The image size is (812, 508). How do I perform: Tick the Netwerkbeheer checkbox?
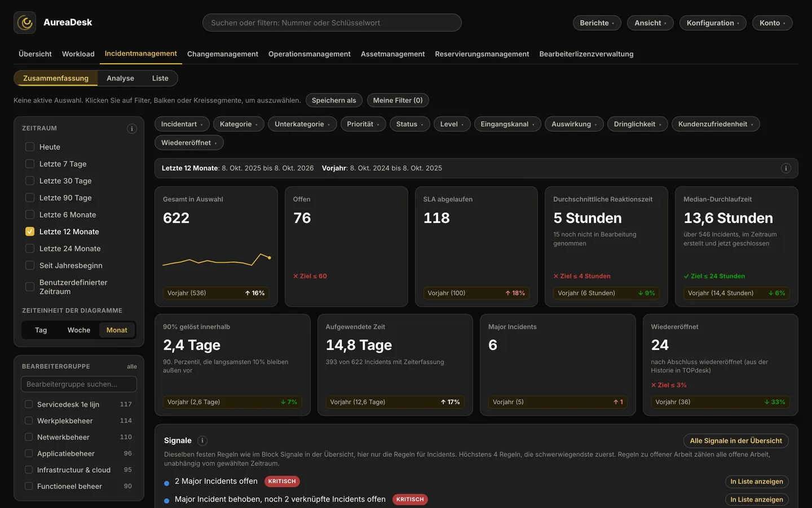[x=29, y=437]
